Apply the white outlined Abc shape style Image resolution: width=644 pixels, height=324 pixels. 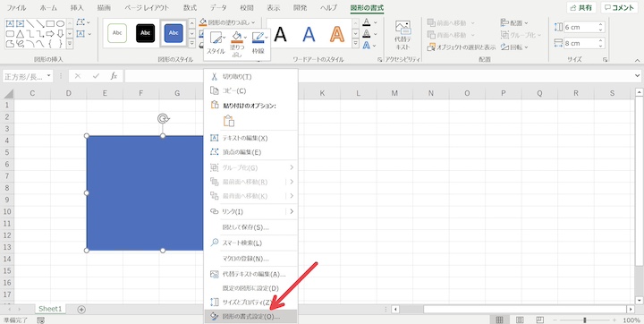click(x=117, y=33)
